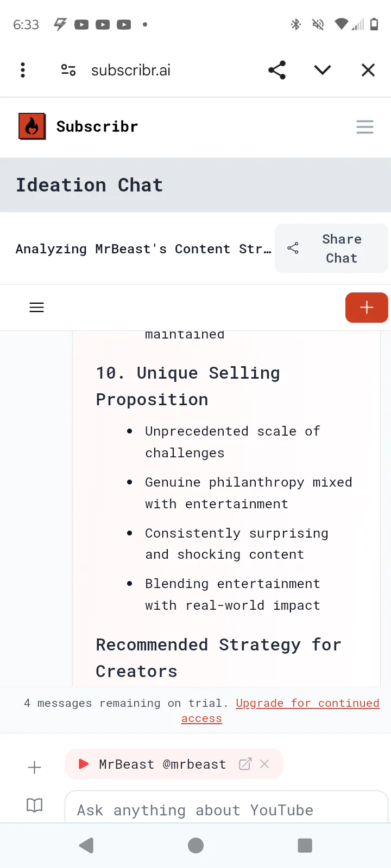
Task: Click Upgrade for continued access link
Action: point(307,704)
